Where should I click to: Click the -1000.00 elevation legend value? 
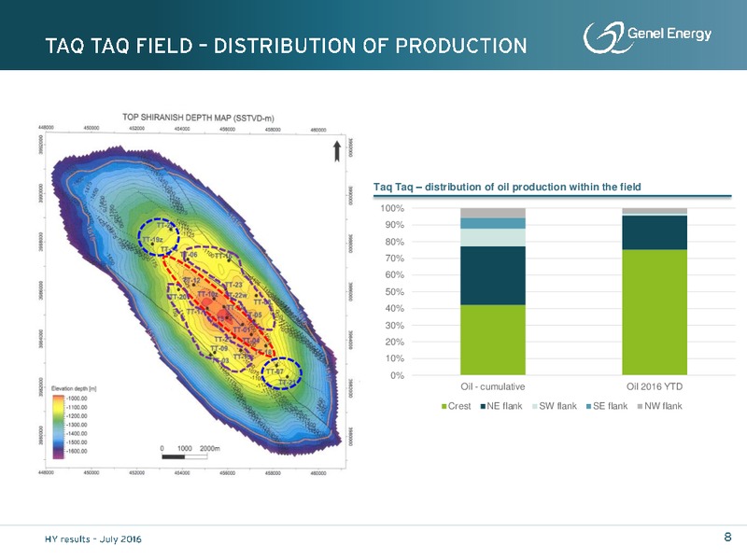77,399
